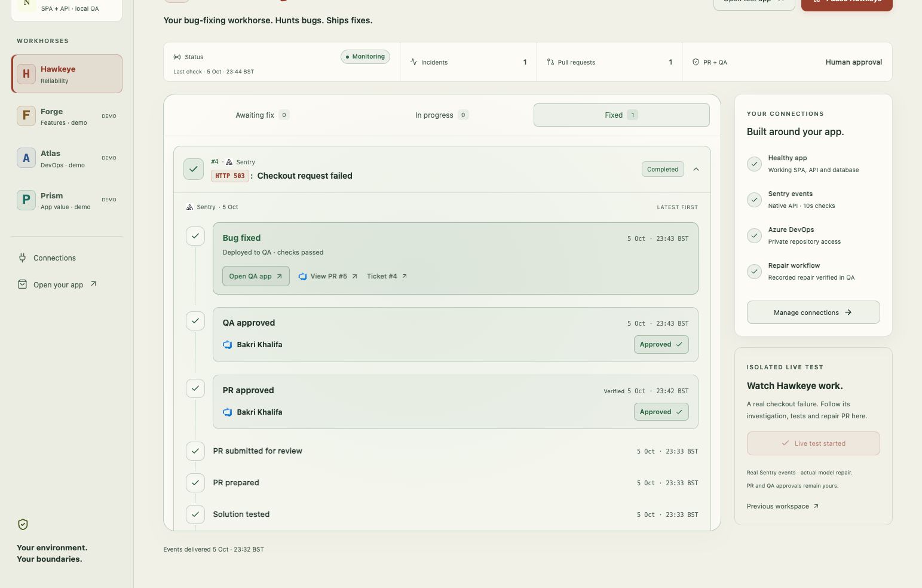The width and height of the screenshot is (922, 588).
Task: Switch to the Awaiting fix tab
Action: pyautogui.click(x=262, y=115)
